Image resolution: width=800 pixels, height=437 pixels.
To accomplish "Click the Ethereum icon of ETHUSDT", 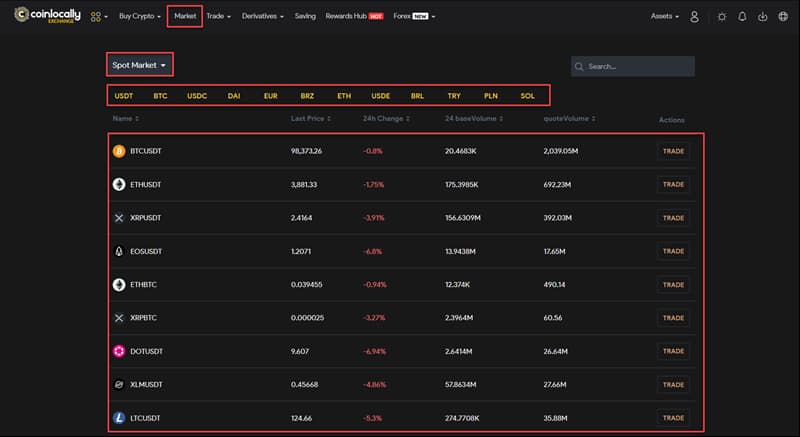I will click(119, 184).
